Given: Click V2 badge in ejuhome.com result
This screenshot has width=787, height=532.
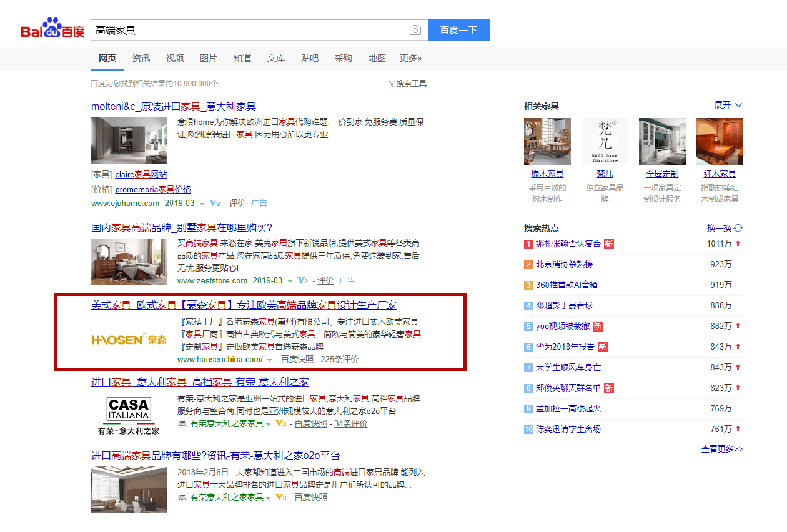Looking at the screenshot, I should pyautogui.click(x=215, y=204).
